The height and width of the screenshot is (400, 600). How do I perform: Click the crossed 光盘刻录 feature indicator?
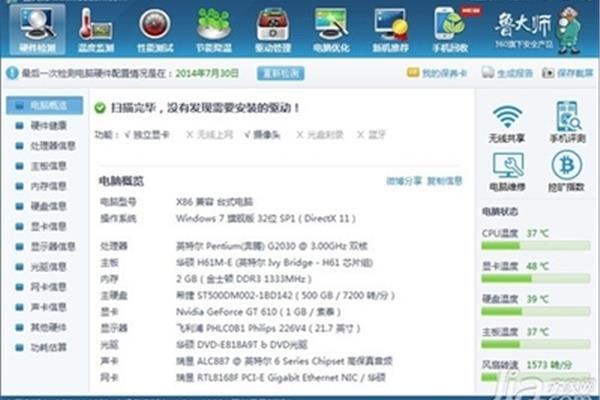click(x=320, y=135)
